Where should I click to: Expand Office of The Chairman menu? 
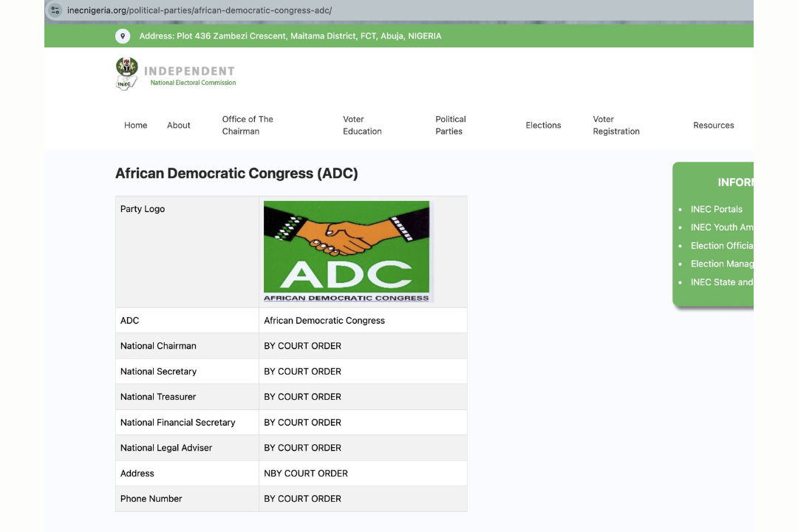(x=248, y=126)
